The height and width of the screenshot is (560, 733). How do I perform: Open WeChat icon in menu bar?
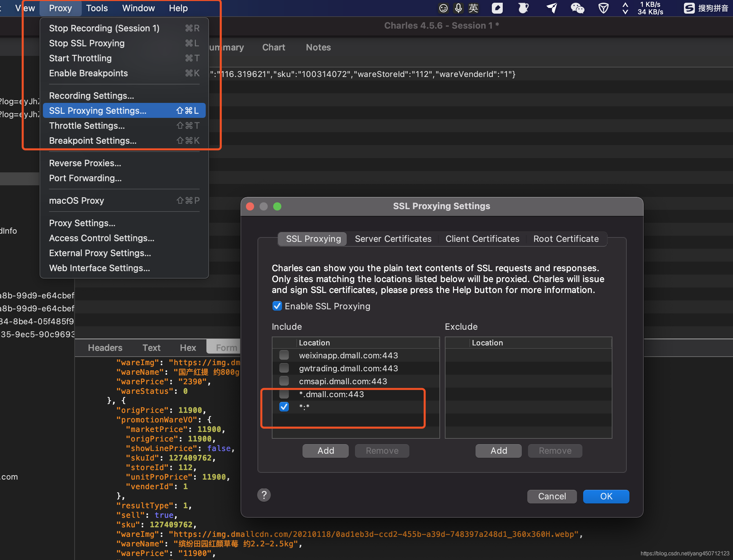click(x=577, y=8)
